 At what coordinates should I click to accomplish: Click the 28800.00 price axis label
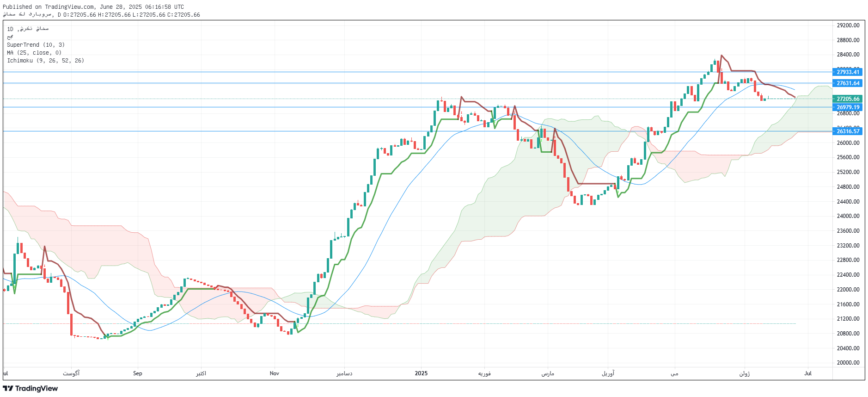pos(848,40)
